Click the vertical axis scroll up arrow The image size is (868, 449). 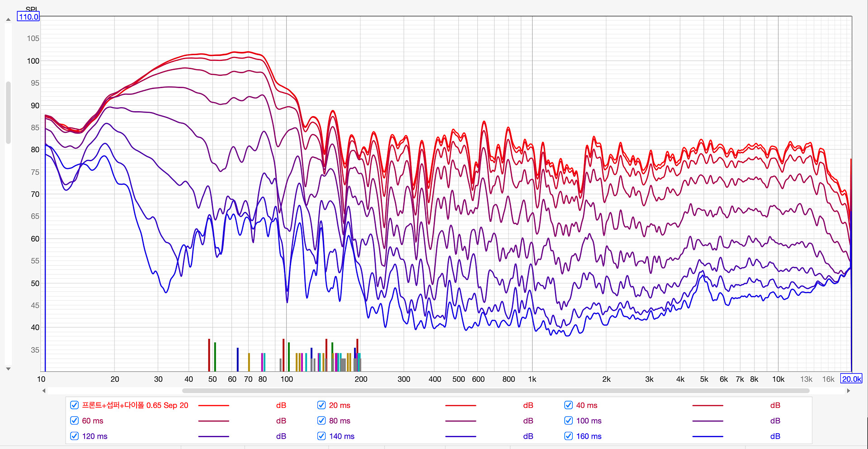click(x=8, y=19)
